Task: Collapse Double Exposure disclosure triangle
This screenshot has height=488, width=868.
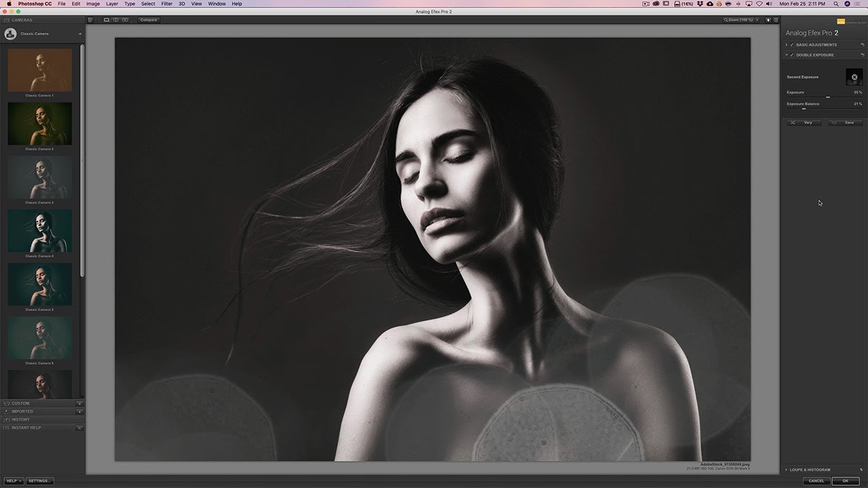Action: tap(786, 55)
